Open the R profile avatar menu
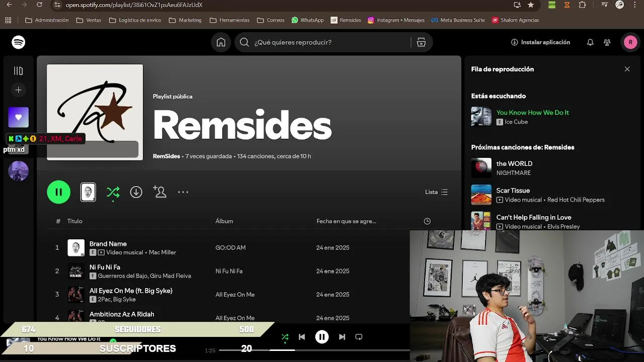This screenshot has width=644, height=362. (x=630, y=42)
